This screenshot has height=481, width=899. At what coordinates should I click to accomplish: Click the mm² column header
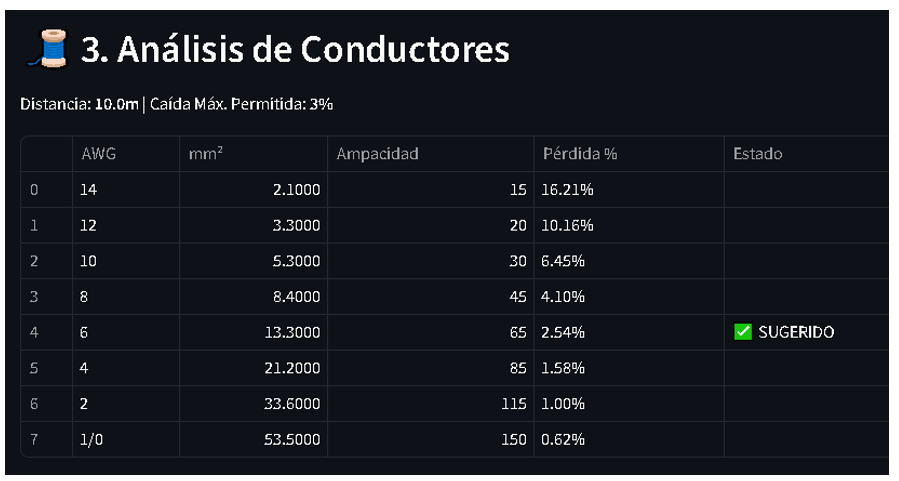click(205, 154)
